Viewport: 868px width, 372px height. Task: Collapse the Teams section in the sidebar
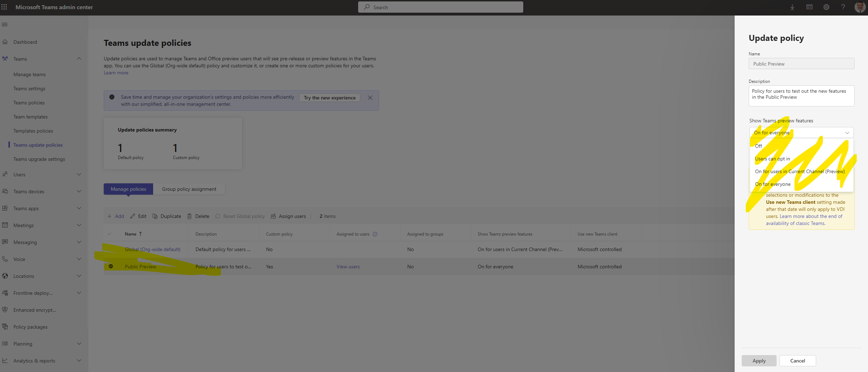(79, 59)
